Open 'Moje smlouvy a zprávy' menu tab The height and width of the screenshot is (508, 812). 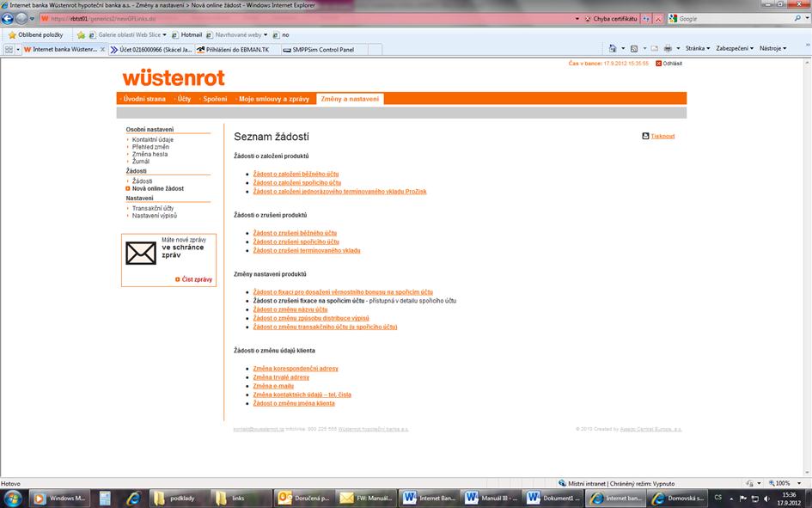tap(274, 99)
